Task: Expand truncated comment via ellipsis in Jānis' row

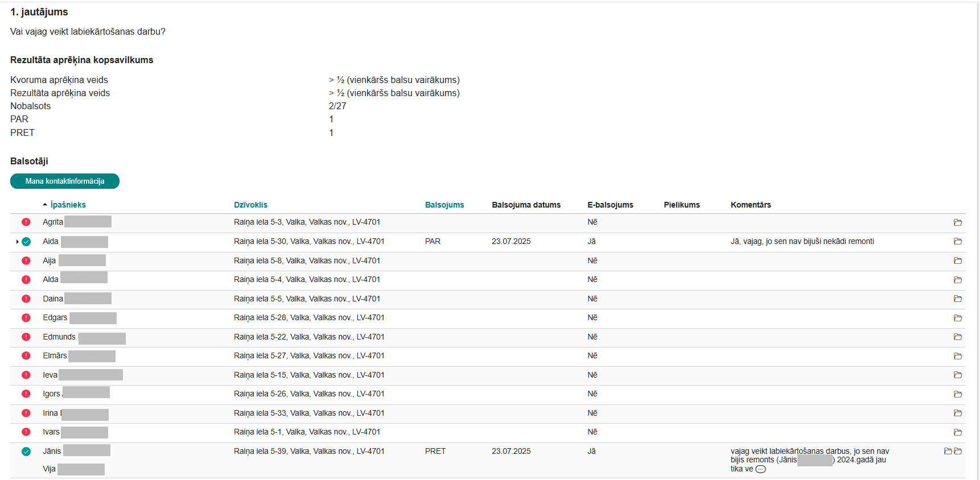Action: point(760,469)
